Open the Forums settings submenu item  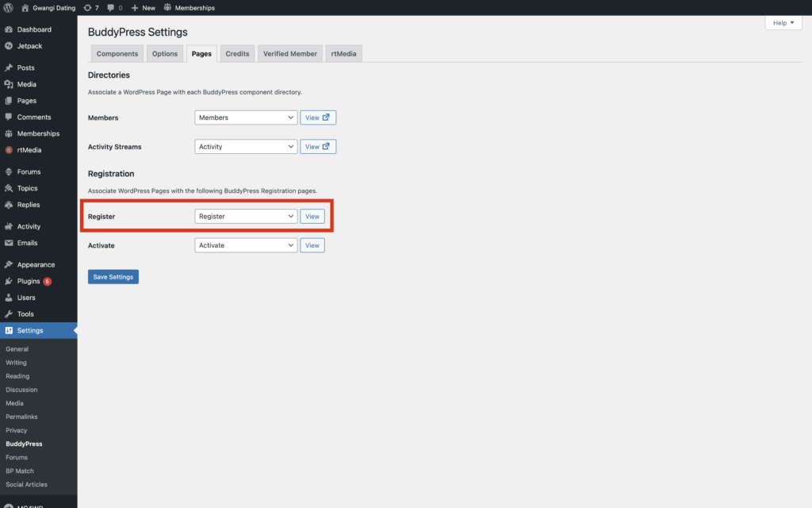coord(17,457)
